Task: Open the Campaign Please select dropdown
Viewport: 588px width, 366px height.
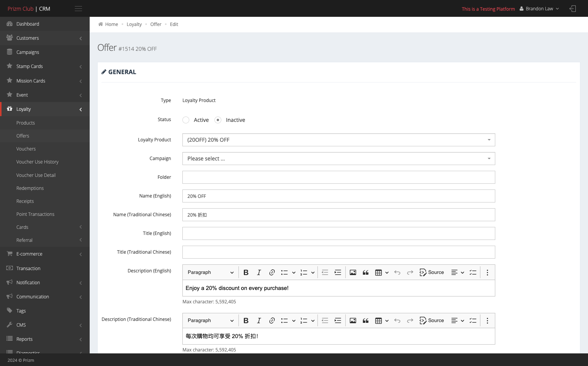Action: [339, 159]
